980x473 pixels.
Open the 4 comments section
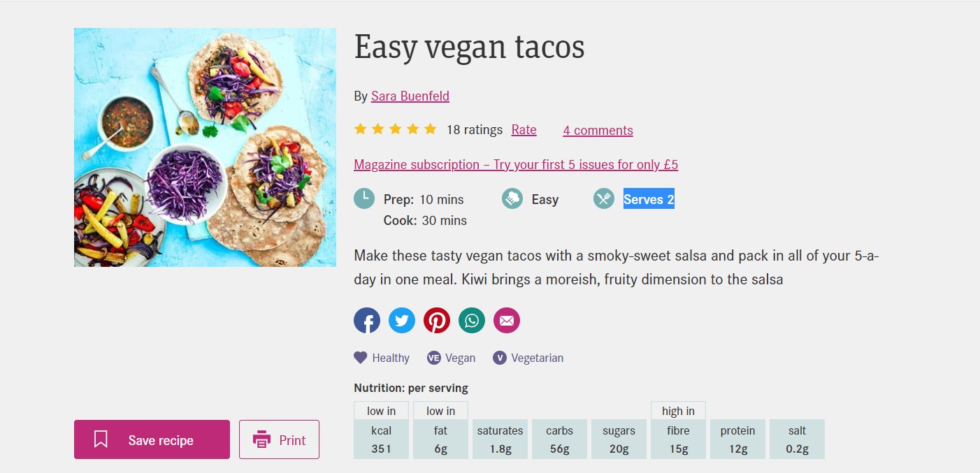click(598, 130)
